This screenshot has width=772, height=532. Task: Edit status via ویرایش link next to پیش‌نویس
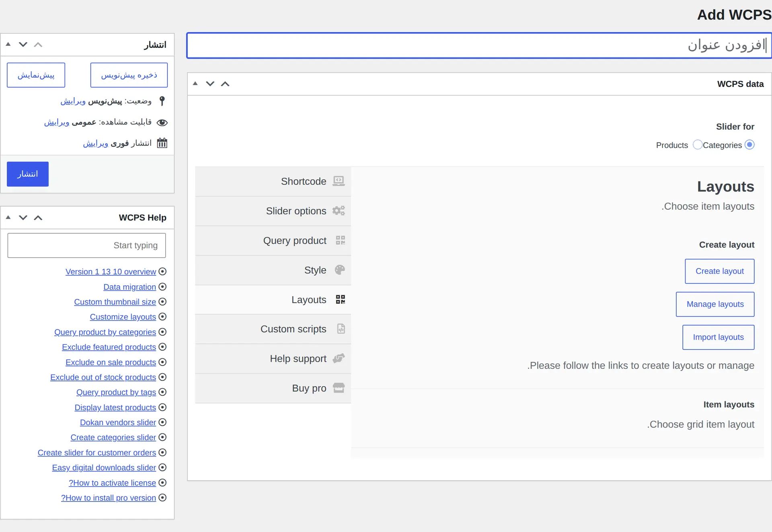tap(73, 101)
